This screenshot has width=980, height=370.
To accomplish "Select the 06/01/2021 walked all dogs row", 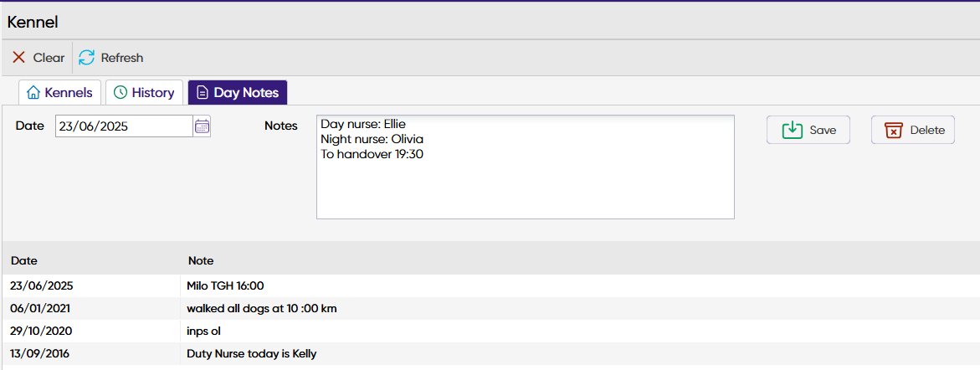I will [x=490, y=308].
